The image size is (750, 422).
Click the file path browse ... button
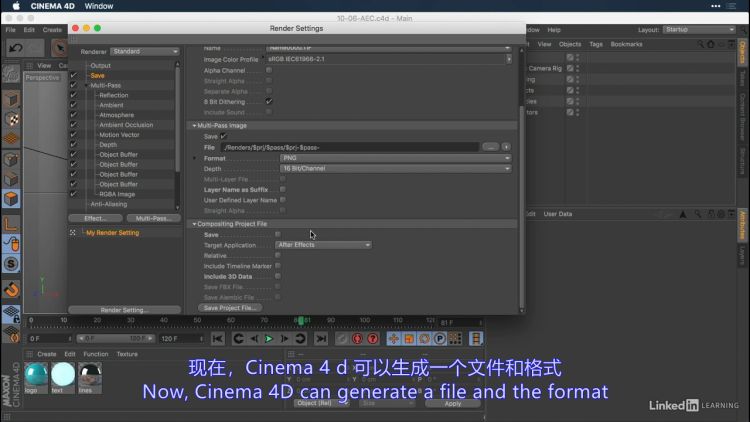point(491,147)
